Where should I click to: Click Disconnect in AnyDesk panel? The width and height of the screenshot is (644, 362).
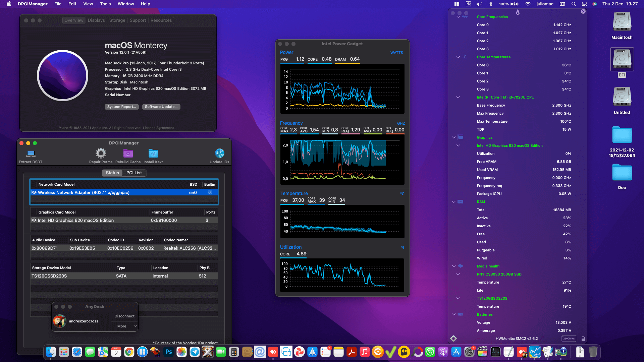click(x=124, y=316)
